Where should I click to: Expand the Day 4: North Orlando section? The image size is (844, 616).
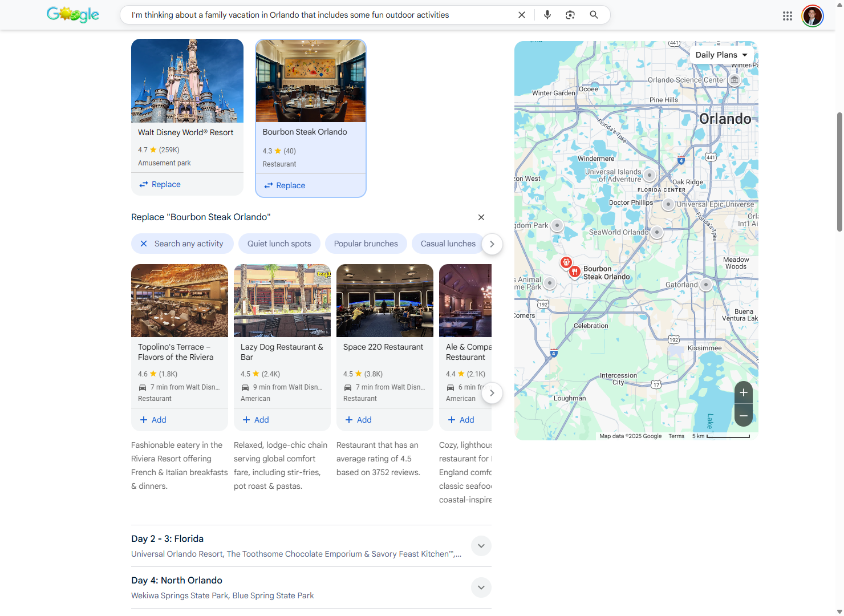click(x=481, y=587)
